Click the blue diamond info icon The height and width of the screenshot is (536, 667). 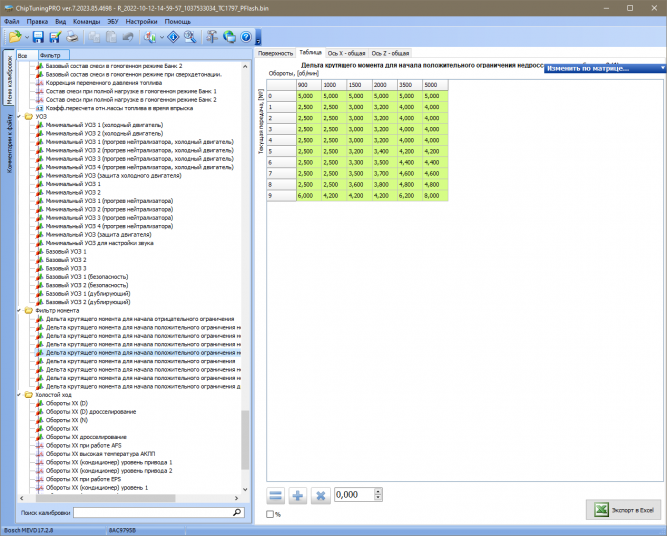point(173,37)
